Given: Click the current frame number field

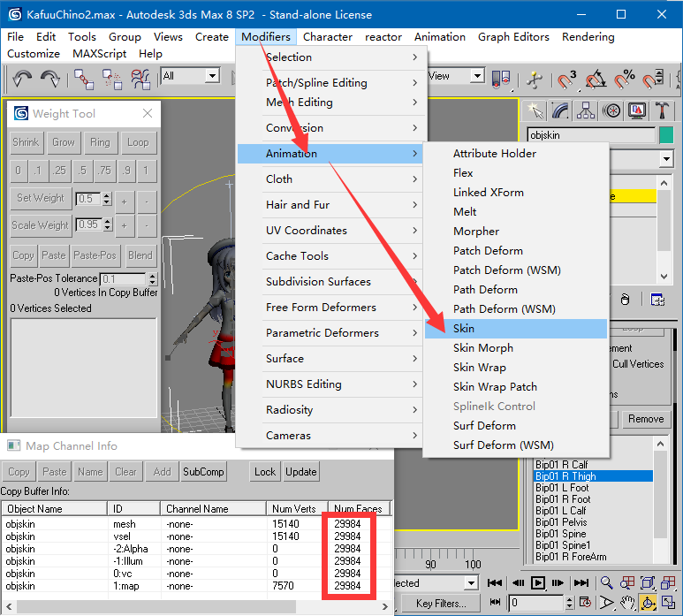Looking at the screenshot, I should (537, 603).
